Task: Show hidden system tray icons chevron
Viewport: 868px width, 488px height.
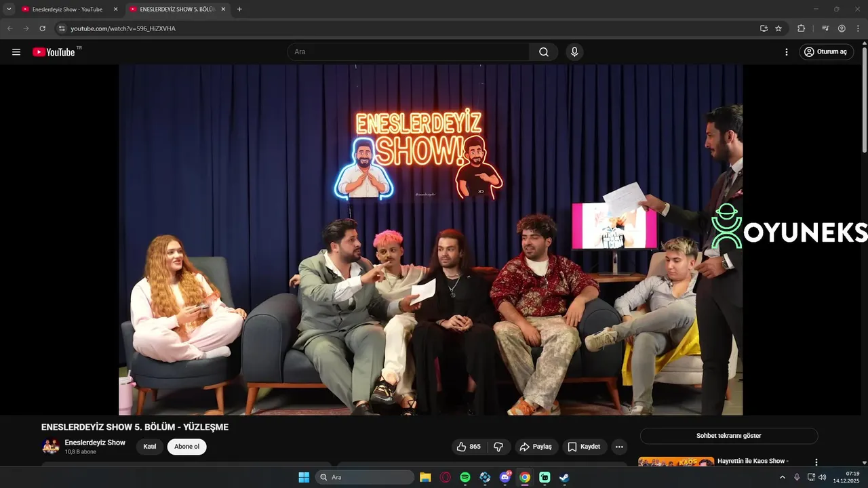Action: [783, 477]
